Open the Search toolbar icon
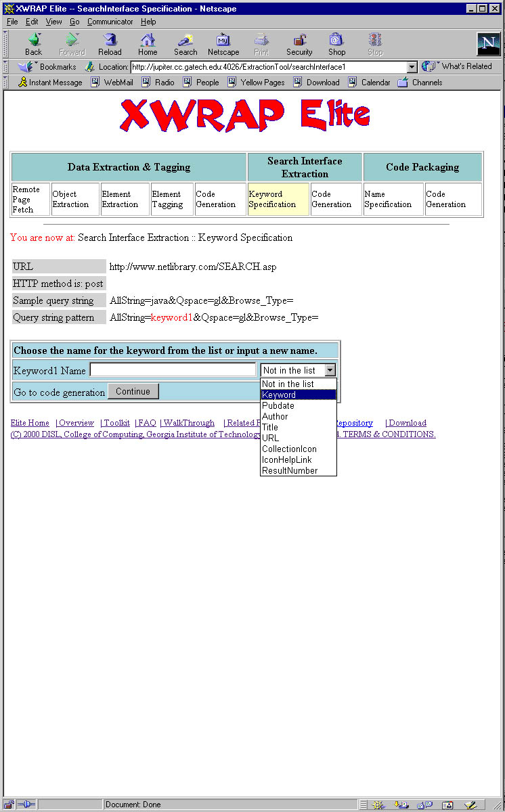 185,41
